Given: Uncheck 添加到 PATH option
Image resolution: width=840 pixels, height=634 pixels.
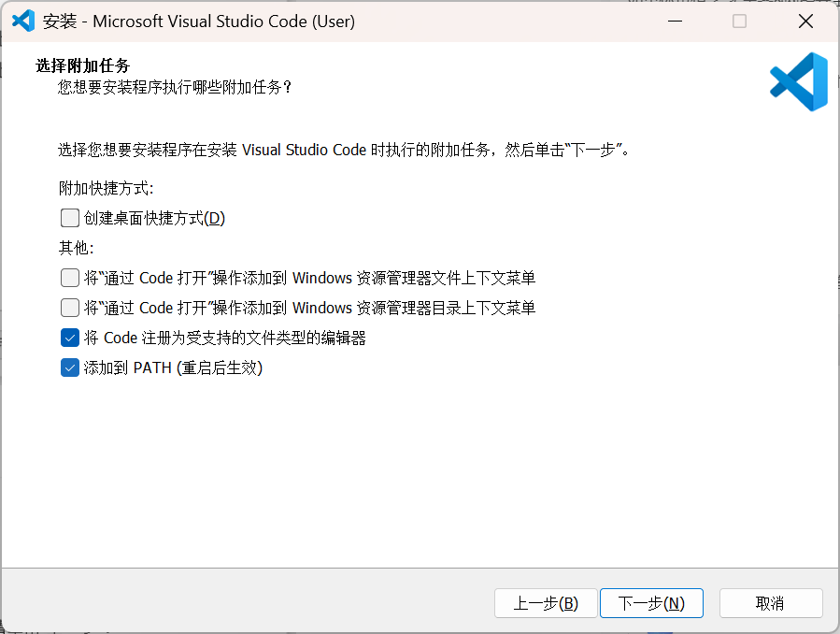Looking at the screenshot, I should [x=70, y=368].
